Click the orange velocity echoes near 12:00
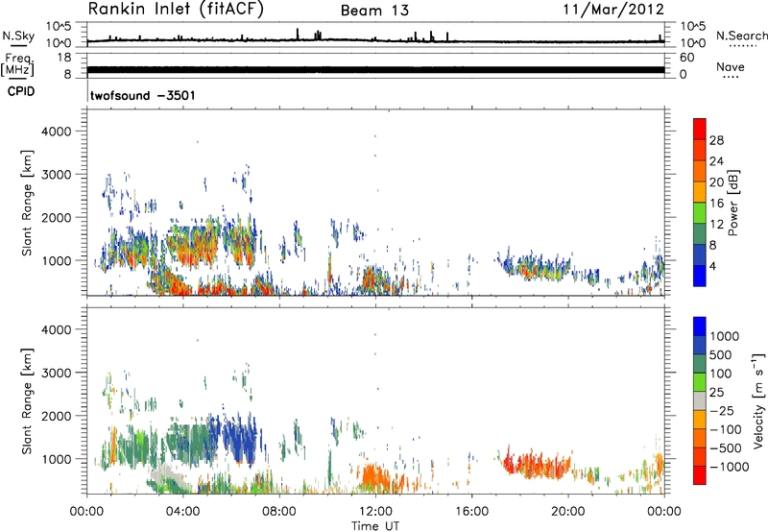 (377, 477)
